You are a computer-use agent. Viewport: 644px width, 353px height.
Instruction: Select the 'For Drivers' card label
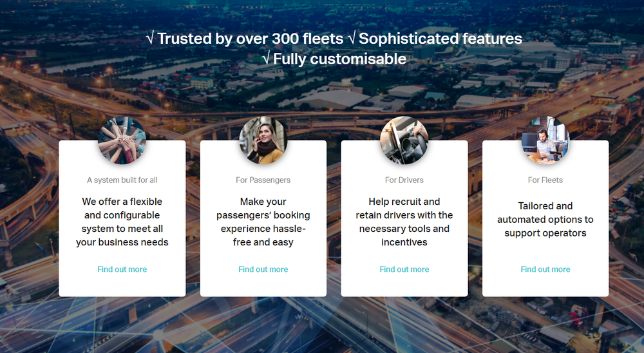404,180
